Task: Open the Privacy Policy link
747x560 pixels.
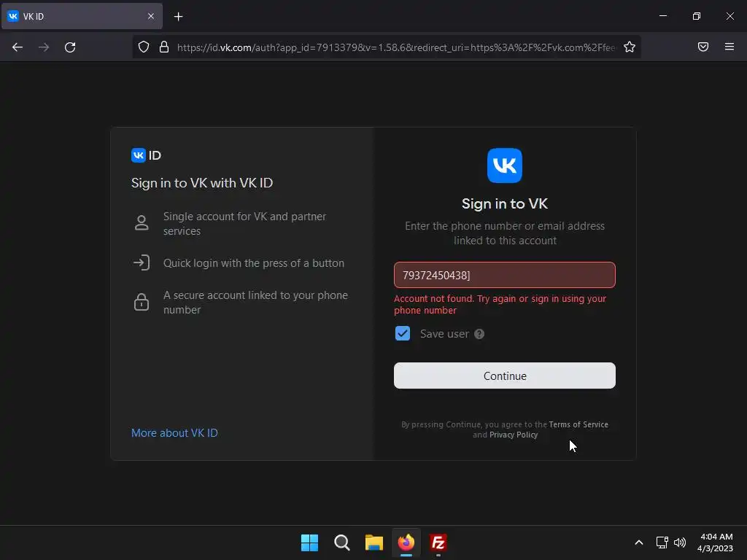Action: (514, 435)
